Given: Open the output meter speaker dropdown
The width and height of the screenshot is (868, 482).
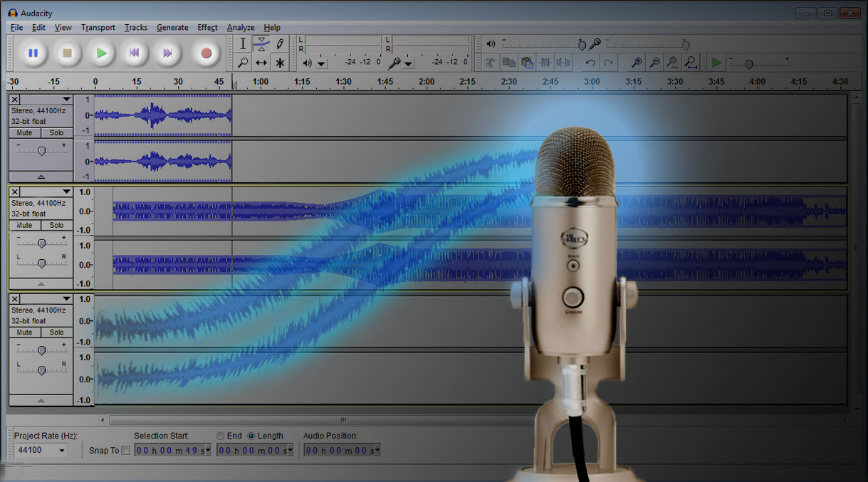Looking at the screenshot, I should pos(322,63).
